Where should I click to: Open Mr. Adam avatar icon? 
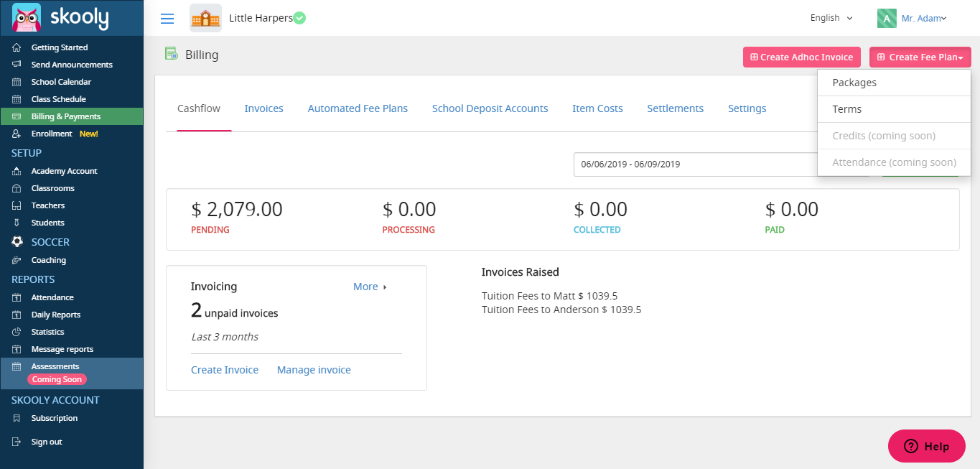pyautogui.click(x=887, y=18)
